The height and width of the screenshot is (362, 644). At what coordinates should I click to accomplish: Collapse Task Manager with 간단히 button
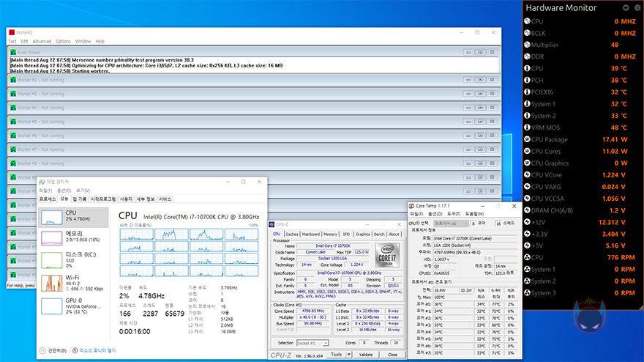(53, 350)
